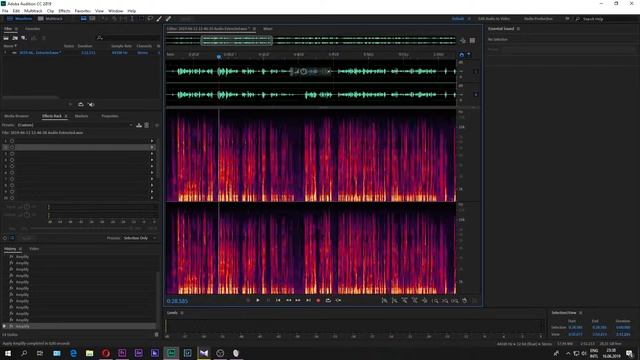Toggle power on effects rack slot 1
The width and height of the screenshot is (640, 360).
click(12, 141)
